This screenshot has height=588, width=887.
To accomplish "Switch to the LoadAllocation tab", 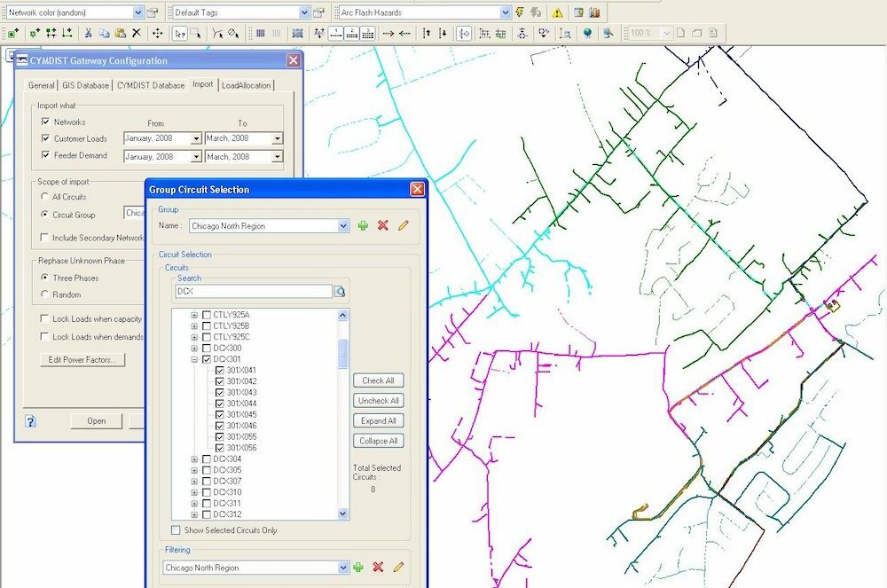I will (x=246, y=85).
